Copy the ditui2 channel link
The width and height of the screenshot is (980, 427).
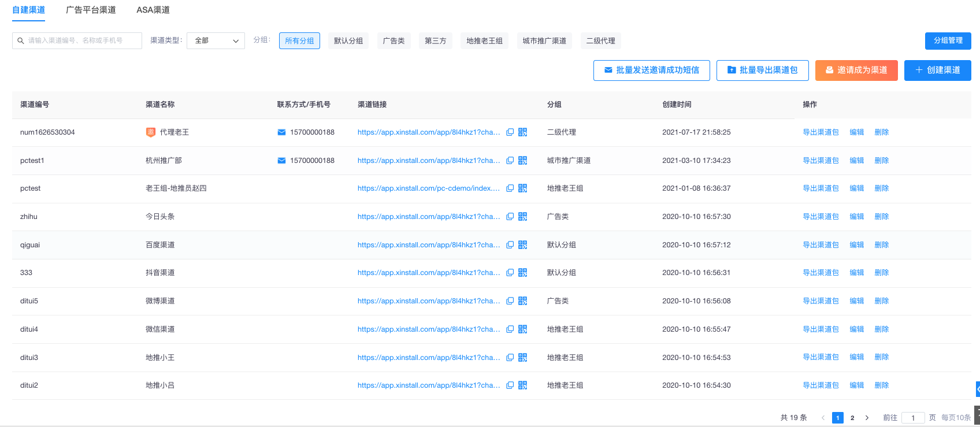point(510,385)
